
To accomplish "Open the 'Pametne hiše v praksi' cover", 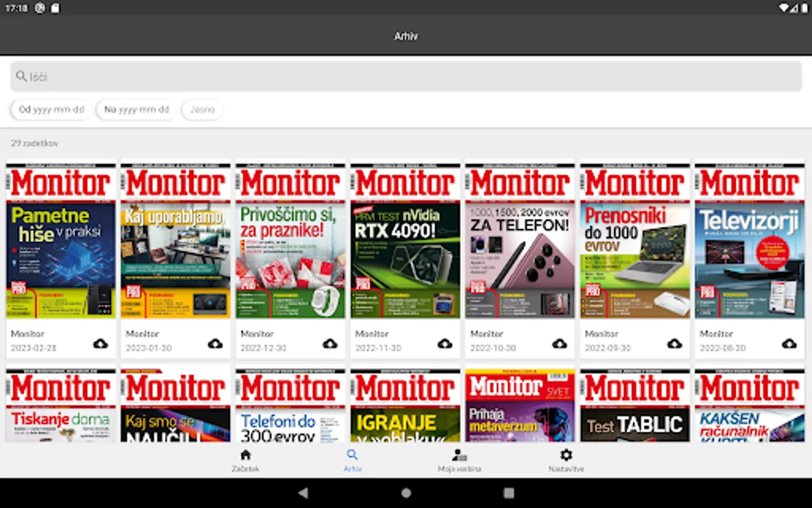I will tap(61, 241).
